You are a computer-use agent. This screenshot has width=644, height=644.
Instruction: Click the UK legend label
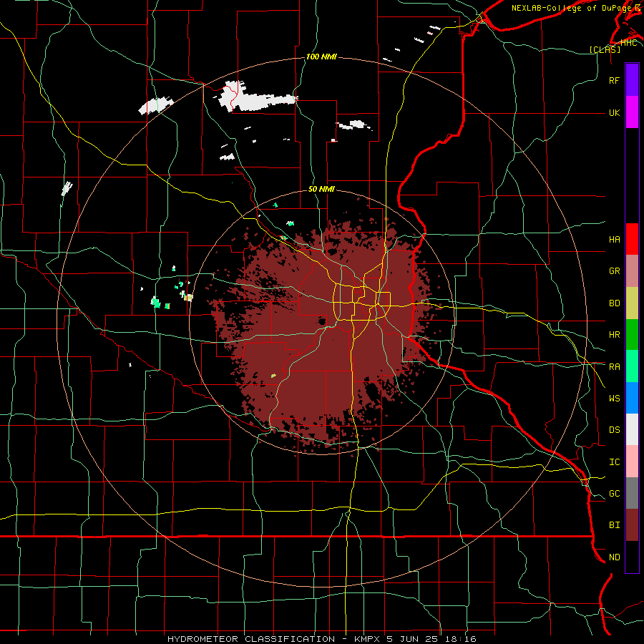(614, 112)
